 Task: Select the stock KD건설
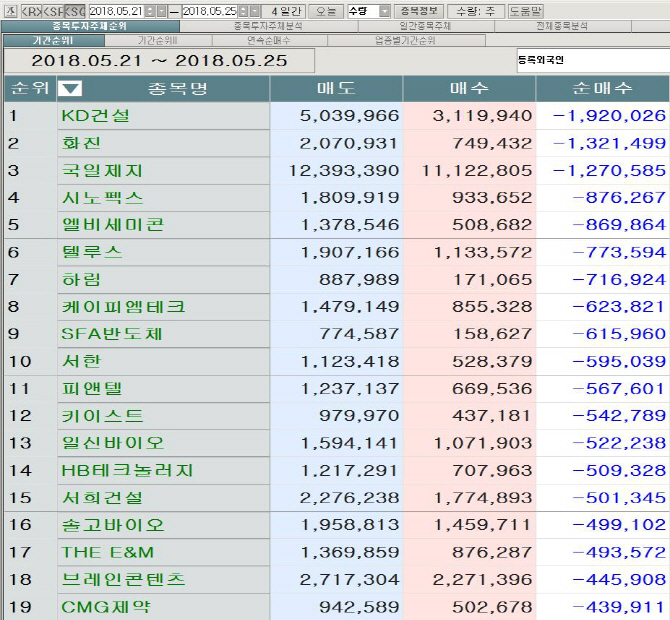coord(95,116)
